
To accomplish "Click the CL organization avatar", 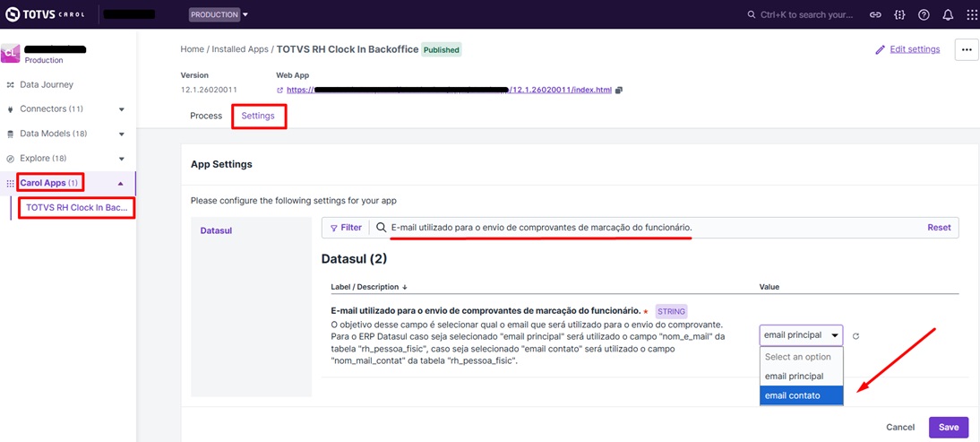I will pos(11,53).
